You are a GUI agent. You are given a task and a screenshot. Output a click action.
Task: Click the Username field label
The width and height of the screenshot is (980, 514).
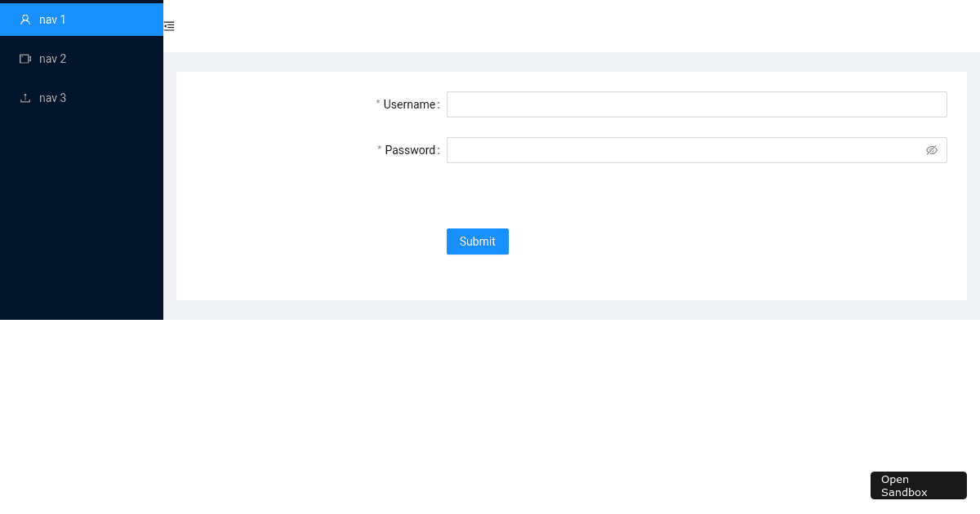[x=409, y=104]
